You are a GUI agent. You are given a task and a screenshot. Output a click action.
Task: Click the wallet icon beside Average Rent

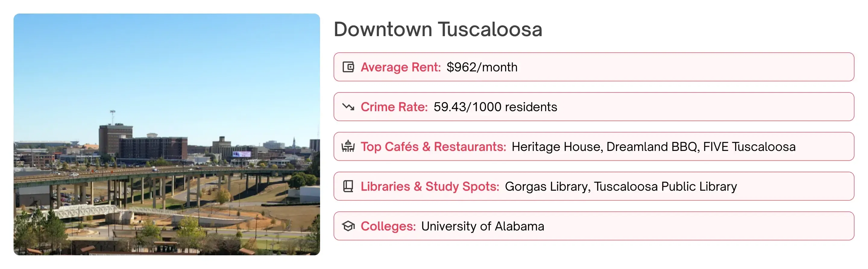click(x=348, y=67)
